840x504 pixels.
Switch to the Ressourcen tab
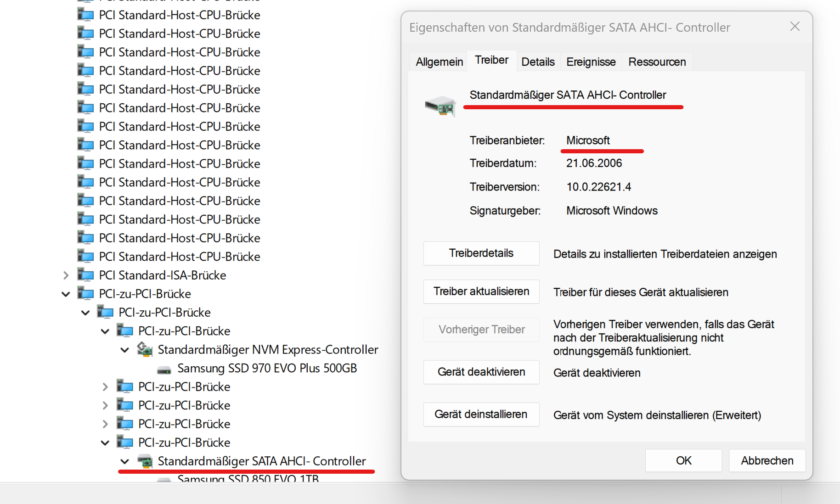pyautogui.click(x=657, y=62)
